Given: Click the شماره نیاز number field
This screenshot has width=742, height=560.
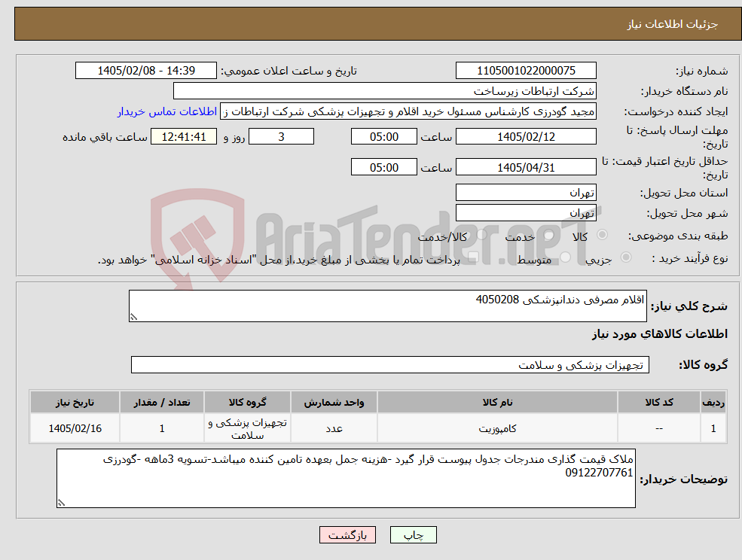Looking at the screenshot, I should [x=526, y=71].
